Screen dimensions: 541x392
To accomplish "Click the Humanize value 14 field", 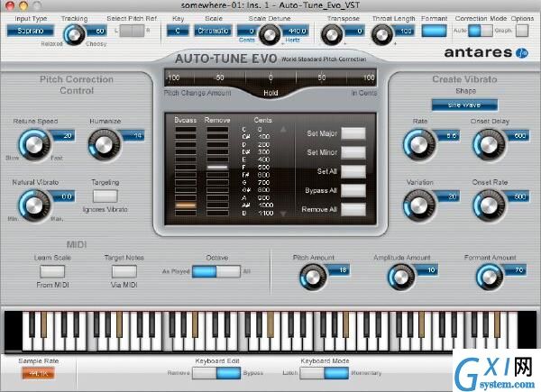I will (x=133, y=135).
